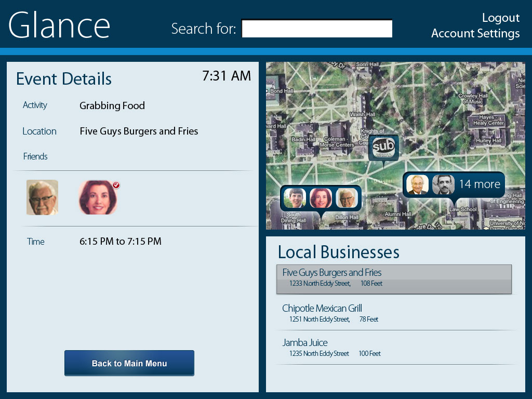Click the Location value in Event Details
532x399 pixels.
139,131
